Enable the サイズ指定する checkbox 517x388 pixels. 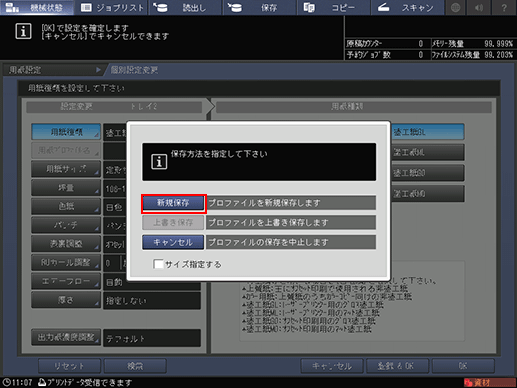point(159,264)
